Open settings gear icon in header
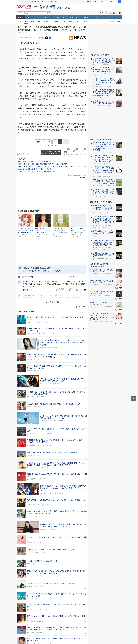 coord(120,13)
